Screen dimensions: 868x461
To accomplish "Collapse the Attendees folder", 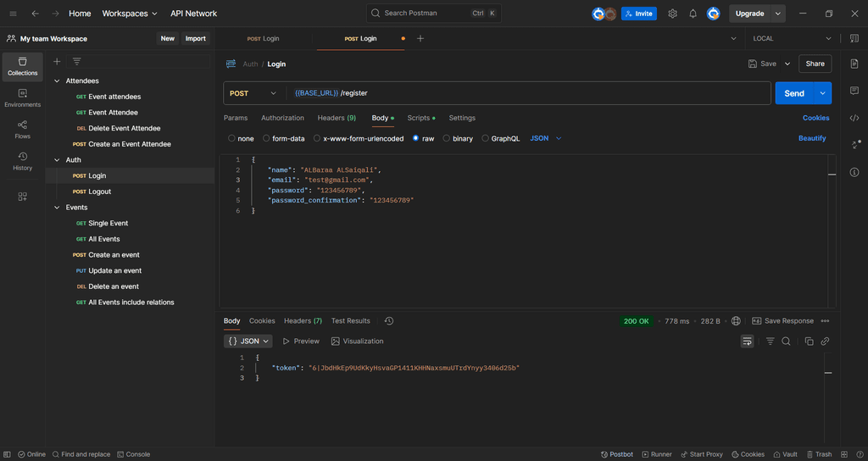I will point(58,81).
